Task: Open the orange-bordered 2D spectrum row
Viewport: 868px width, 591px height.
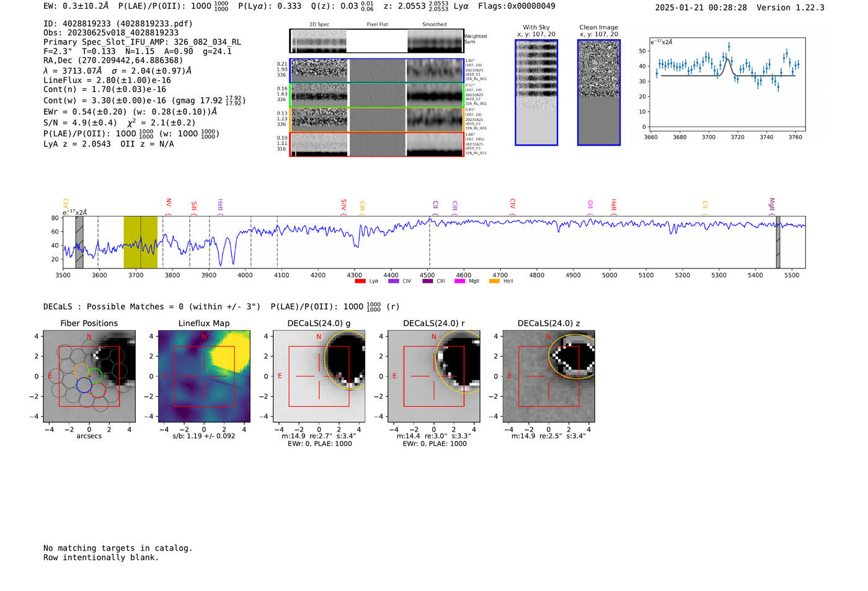Action: pyautogui.click(x=376, y=120)
